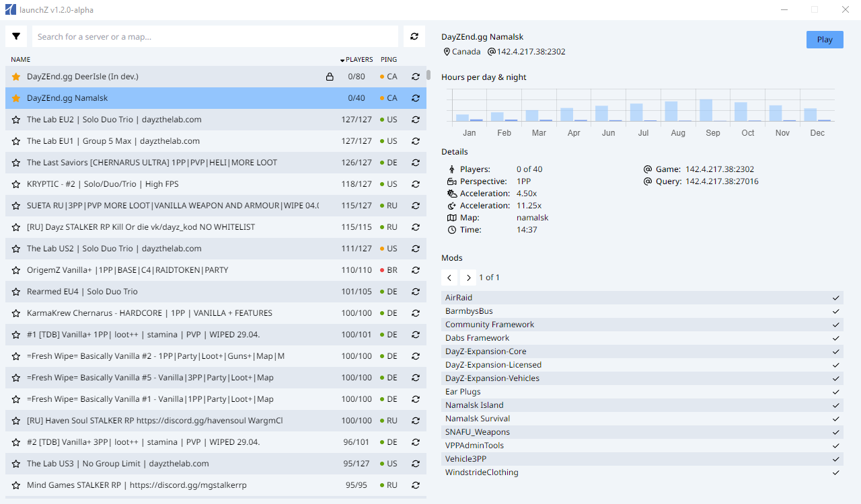Refresh OrigemZ Vanilla+ row
Image resolution: width=861 pixels, height=504 pixels.
tap(416, 270)
